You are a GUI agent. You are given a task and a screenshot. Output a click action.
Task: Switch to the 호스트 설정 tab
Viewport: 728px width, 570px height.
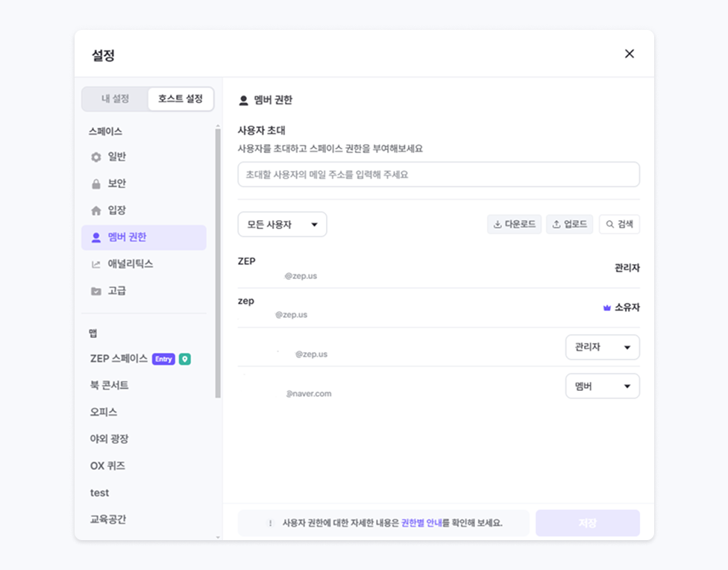click(181, 98)
